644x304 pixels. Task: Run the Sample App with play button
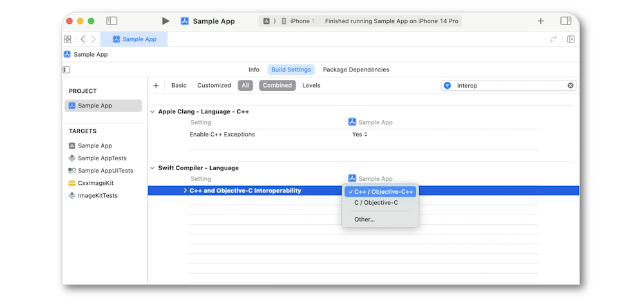(166, 21)
